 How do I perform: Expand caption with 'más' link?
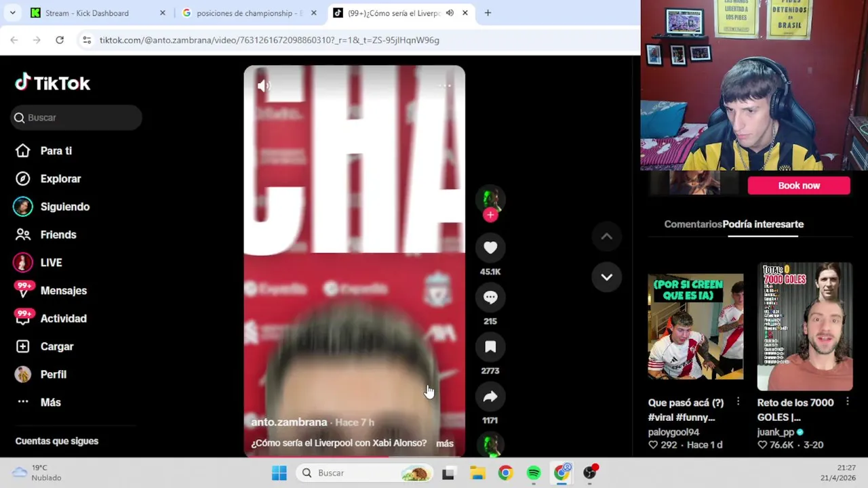click(445, 443)
